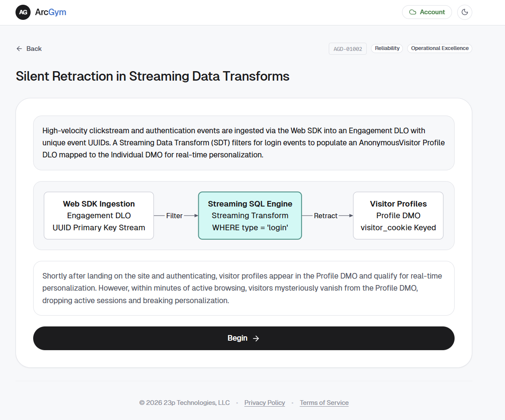Click the UUID Primary Key Stream text
Image resolution: width=505 pixels, height=420 pixels.
tap(99, 228)
